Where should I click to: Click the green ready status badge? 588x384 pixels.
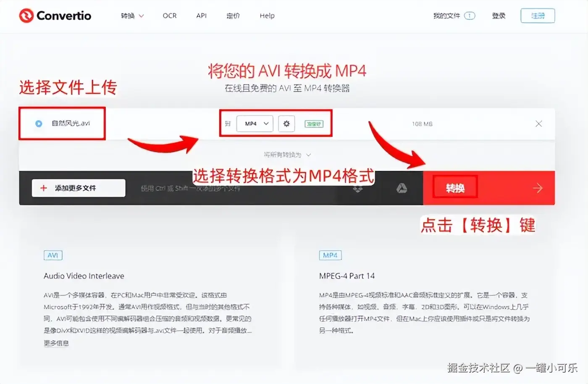(x=314, y=124)
